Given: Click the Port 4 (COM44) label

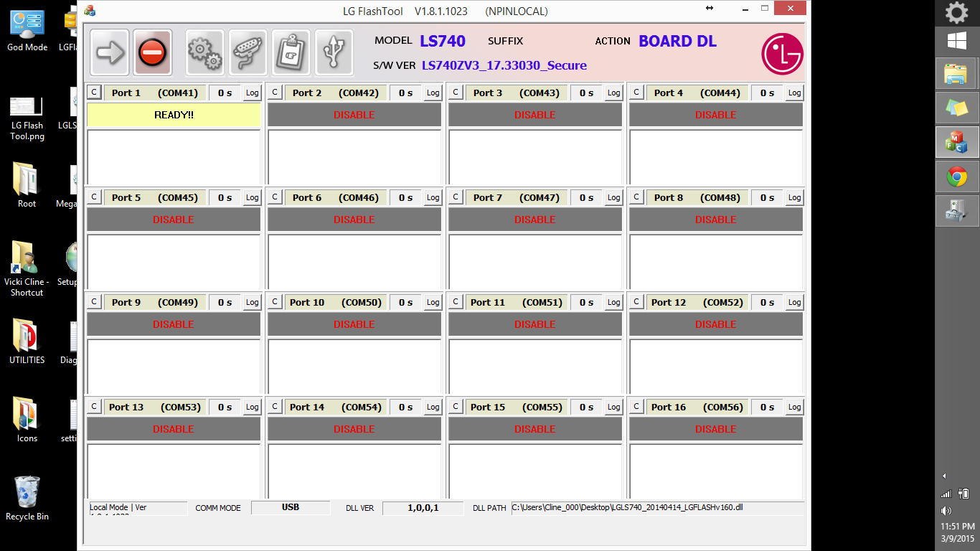Looking at the screenshot, I should pos(696,93).
